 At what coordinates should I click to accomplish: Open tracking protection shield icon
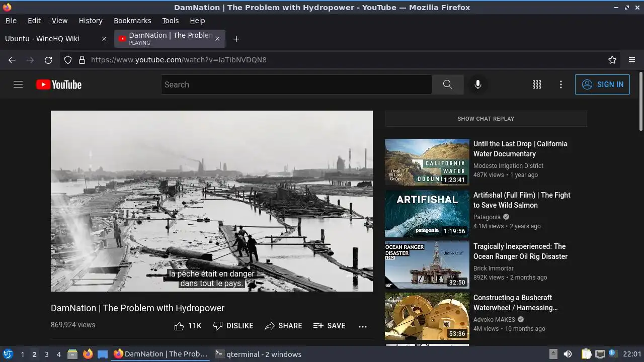tap(68, 60)
